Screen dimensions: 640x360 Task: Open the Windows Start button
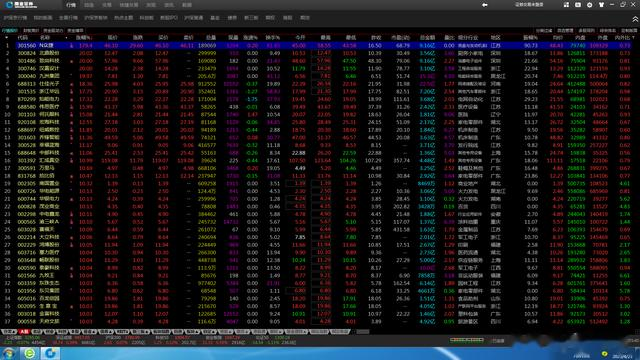pos(9,353)
